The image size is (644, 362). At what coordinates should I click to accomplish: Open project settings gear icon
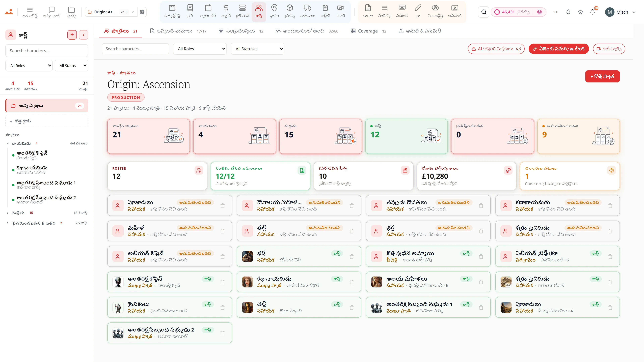coord(142,12)
